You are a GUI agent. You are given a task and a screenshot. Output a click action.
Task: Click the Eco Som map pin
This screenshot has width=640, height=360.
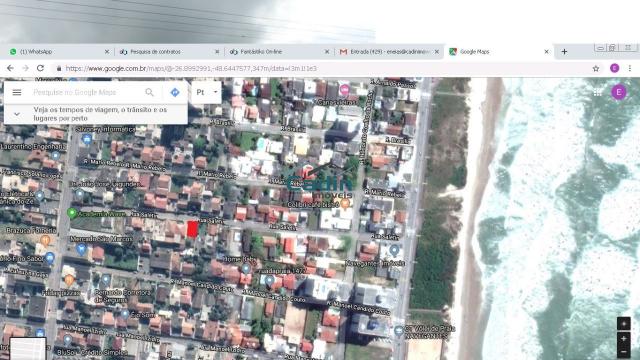[x=125, y=314]
